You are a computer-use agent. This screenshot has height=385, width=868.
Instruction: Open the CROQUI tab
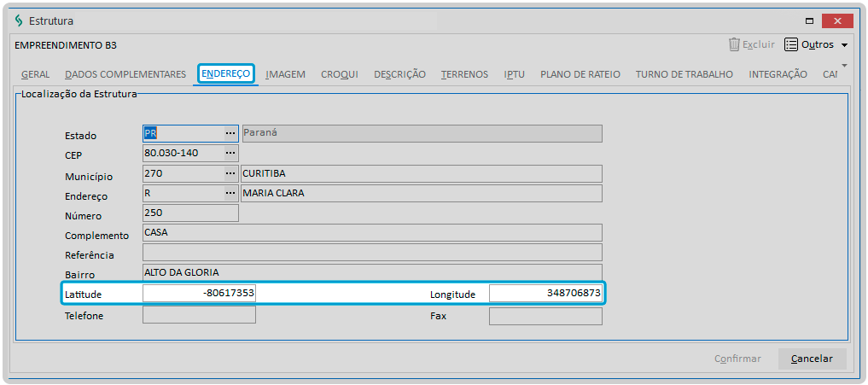[340, 74]
